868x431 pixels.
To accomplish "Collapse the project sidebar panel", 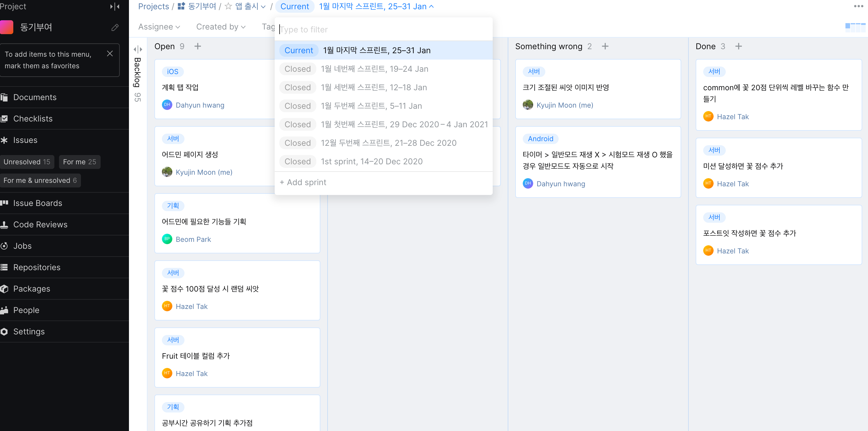I will (115, 6).
